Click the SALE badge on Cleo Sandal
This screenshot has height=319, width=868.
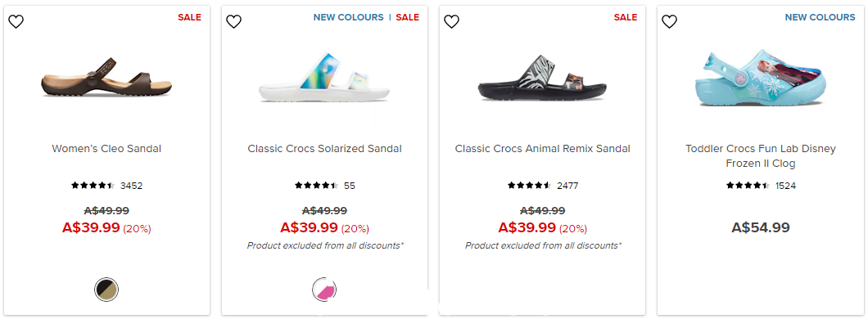(x=189, y=17)
